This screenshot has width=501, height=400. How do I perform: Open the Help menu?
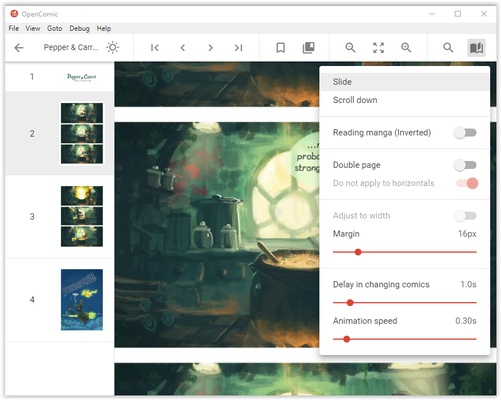point(104,28)
